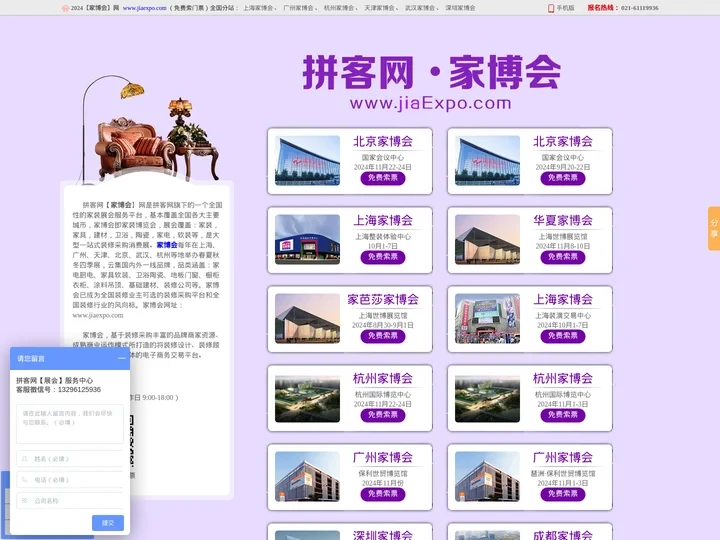Click 免费索票 for 广州家博会 2024年11月份
This screenshot has height=540, width=720.
pos(383,494)
